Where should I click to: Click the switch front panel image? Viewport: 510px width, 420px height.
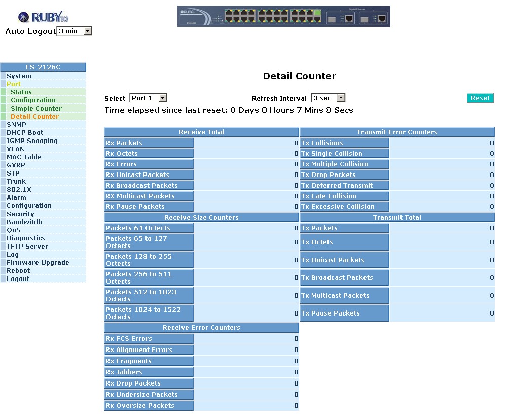283,16
